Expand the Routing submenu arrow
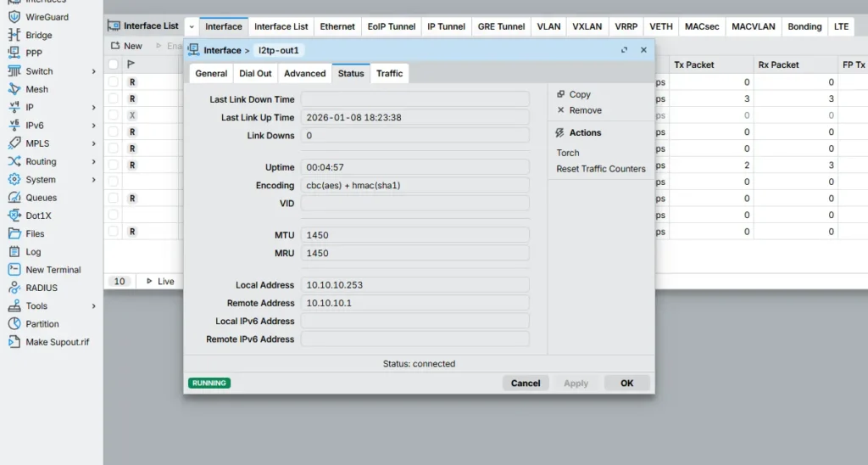The image size is (868, 465). click(93, 162)
